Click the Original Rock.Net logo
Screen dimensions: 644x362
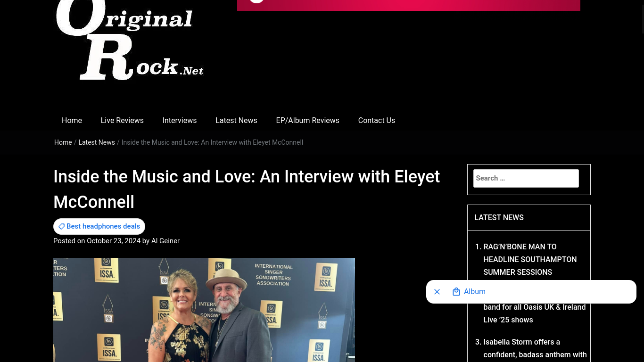pyautogui.click(x=130, y=40)
